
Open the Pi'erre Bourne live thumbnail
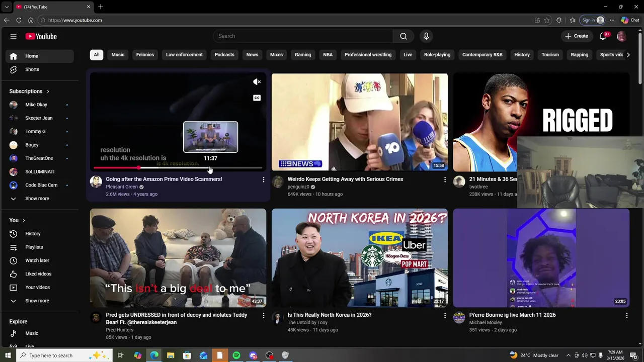click(541, 258)
